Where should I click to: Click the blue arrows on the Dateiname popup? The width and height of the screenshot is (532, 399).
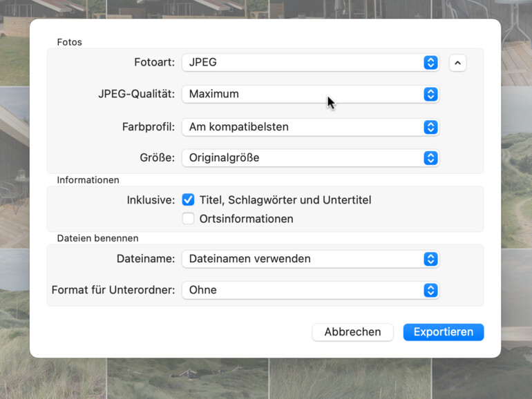coord(430,259)
